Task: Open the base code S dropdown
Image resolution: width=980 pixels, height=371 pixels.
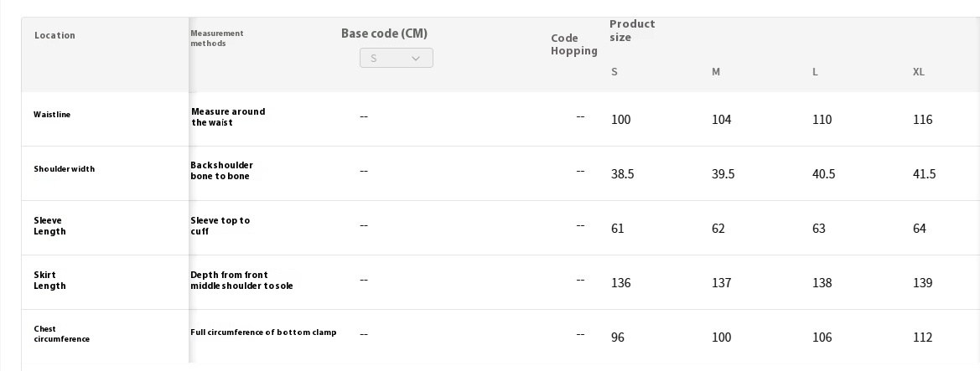Action: coord(397,58)
